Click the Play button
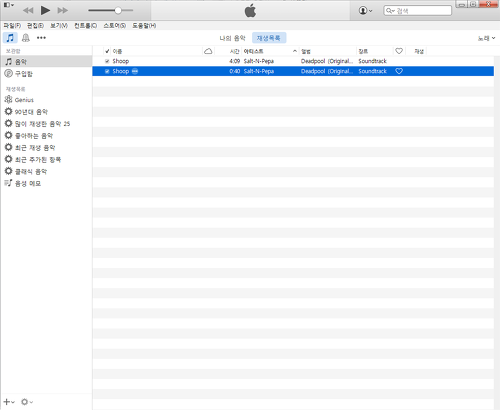 pyautogui.click(x=45, y=11)
